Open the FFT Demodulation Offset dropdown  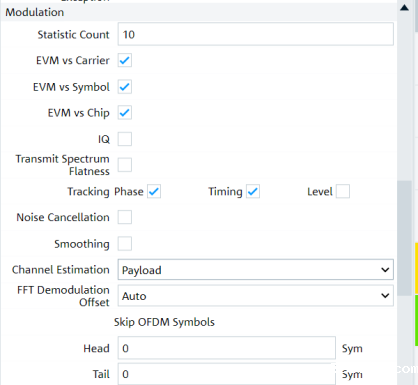256,296
